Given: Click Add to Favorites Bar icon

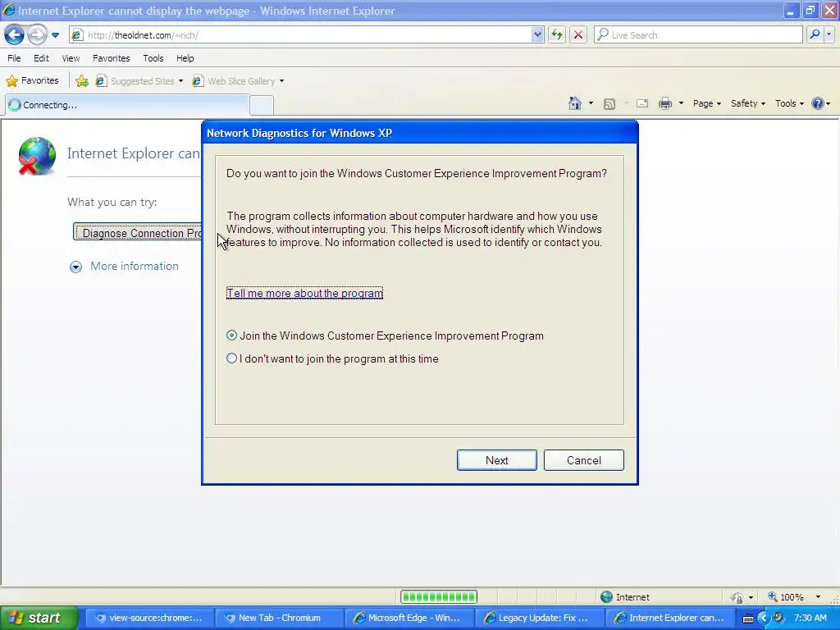Looking at the screenshot, I should (x=82, y=81).
